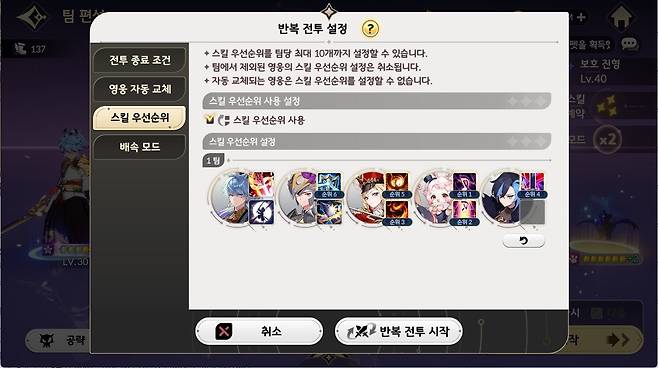Click the reset arrow button
The image size is (658, 368).
pos(523,241)
